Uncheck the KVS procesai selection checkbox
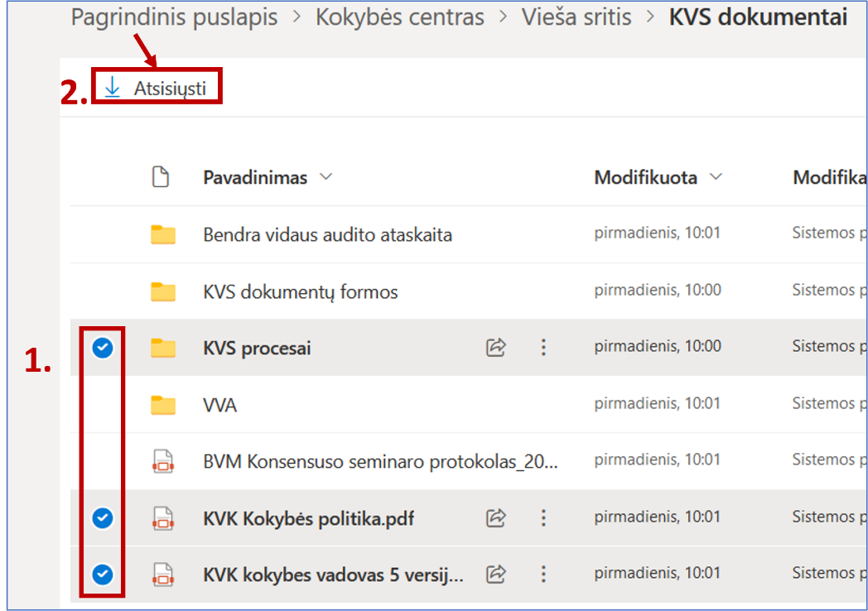Image resolution: width=868 pixels, height=611 pixels. pyautogui.click(x=103, y=349)
